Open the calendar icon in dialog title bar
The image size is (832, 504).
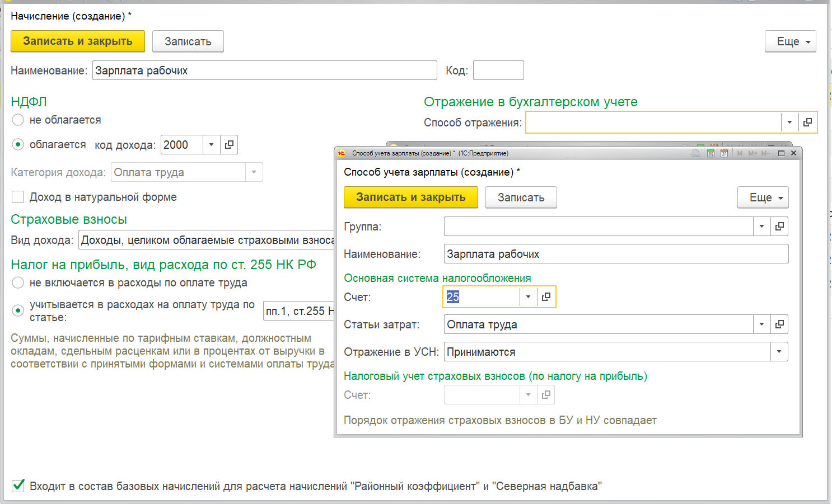tap(724, 153)
